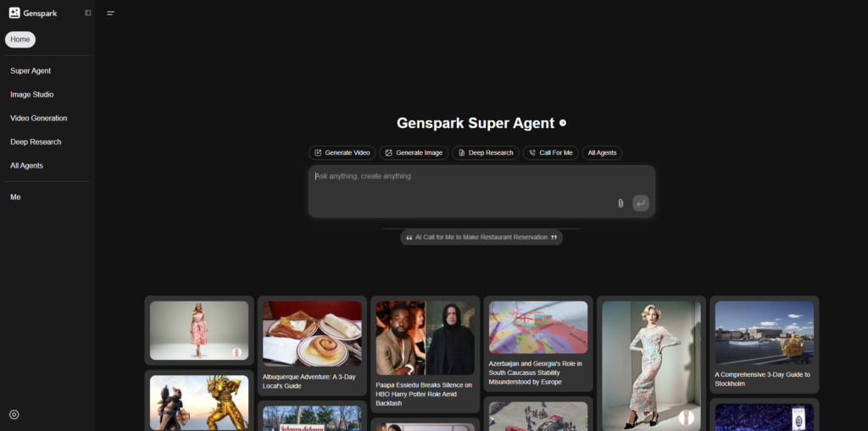Open the pink dress doll image card
This screenshot has height=431, width=868.
point(199,330)
